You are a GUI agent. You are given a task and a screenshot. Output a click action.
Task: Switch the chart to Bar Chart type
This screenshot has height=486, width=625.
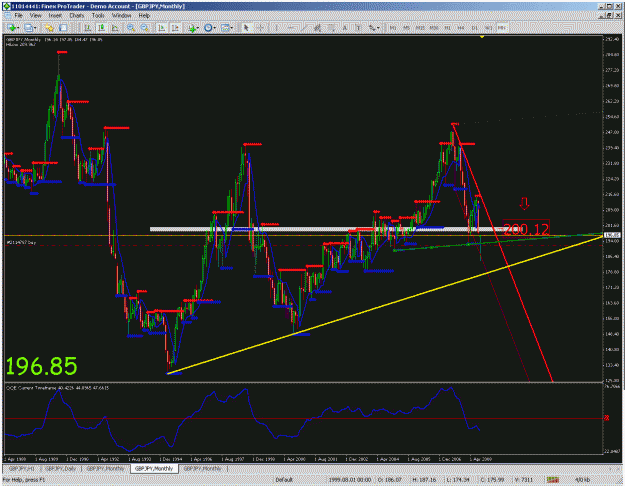[x=88, y=28]
